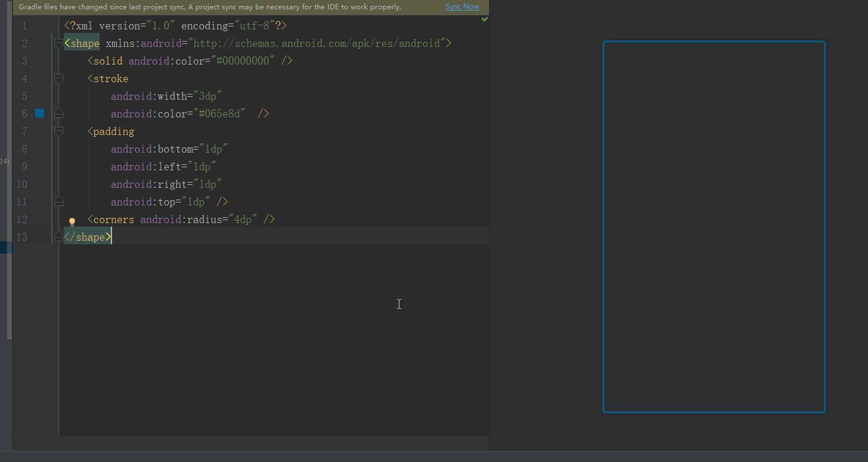868x462 pixels.
Task: Click the android:left attribute
Action: [146, 167]
